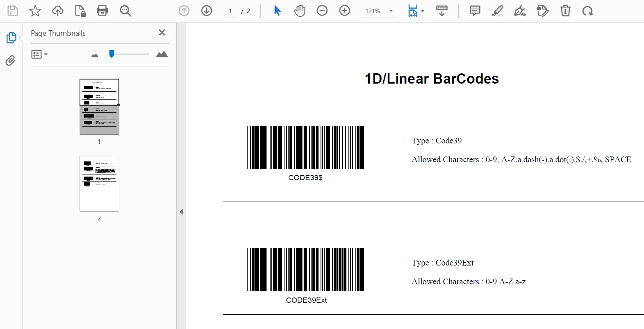Click the 1D/Linear BarCodes heading

pos(432,79)
